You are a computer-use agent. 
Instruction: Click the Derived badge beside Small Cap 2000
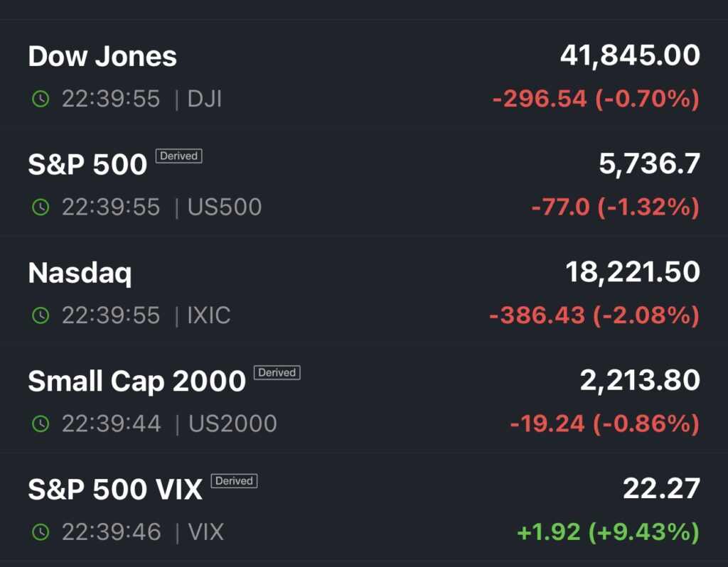[x=277, y=372]
